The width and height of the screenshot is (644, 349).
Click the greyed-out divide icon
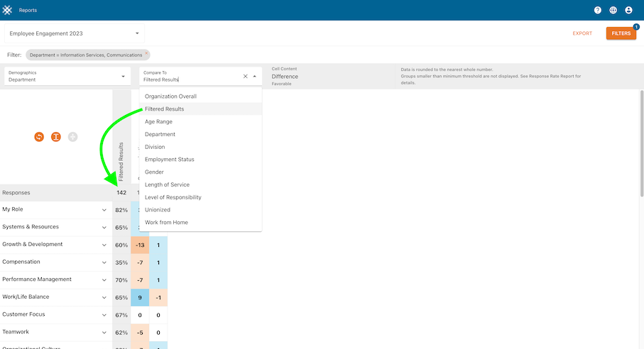coord(72,137)
